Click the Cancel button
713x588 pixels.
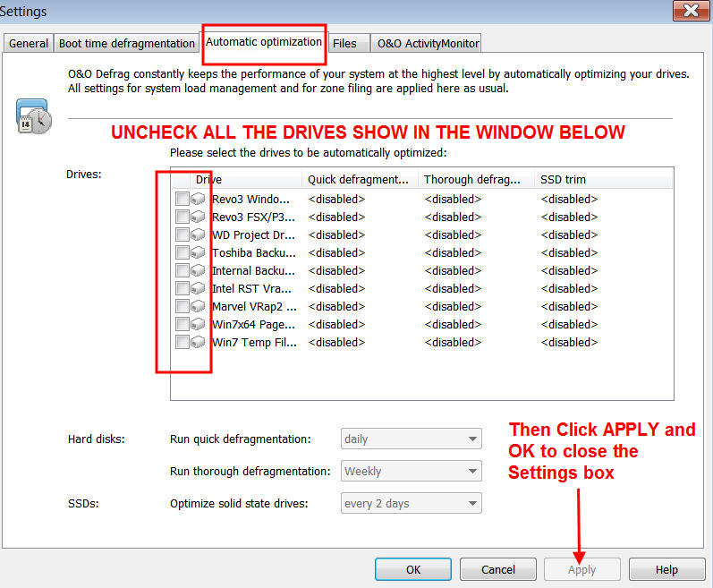coord(498,569)
